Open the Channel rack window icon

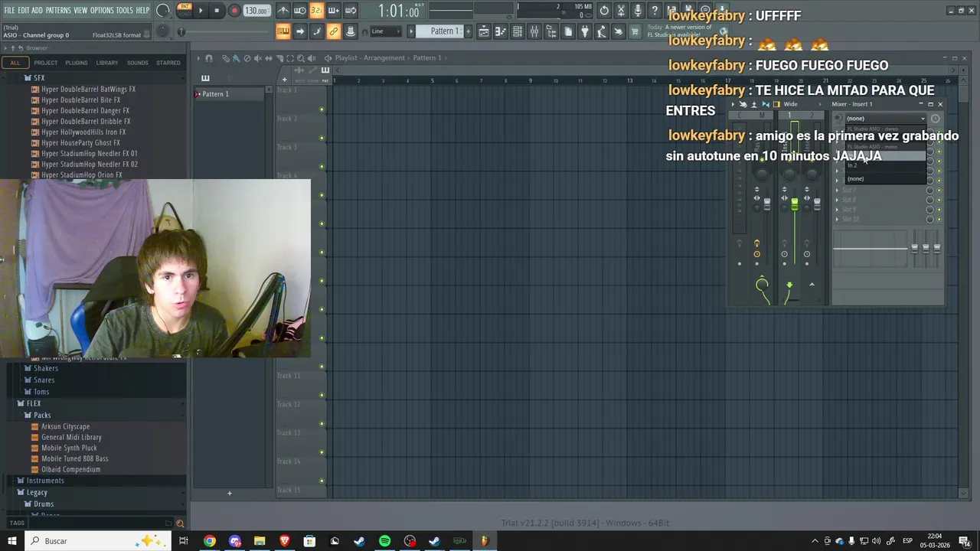[518, 31]
